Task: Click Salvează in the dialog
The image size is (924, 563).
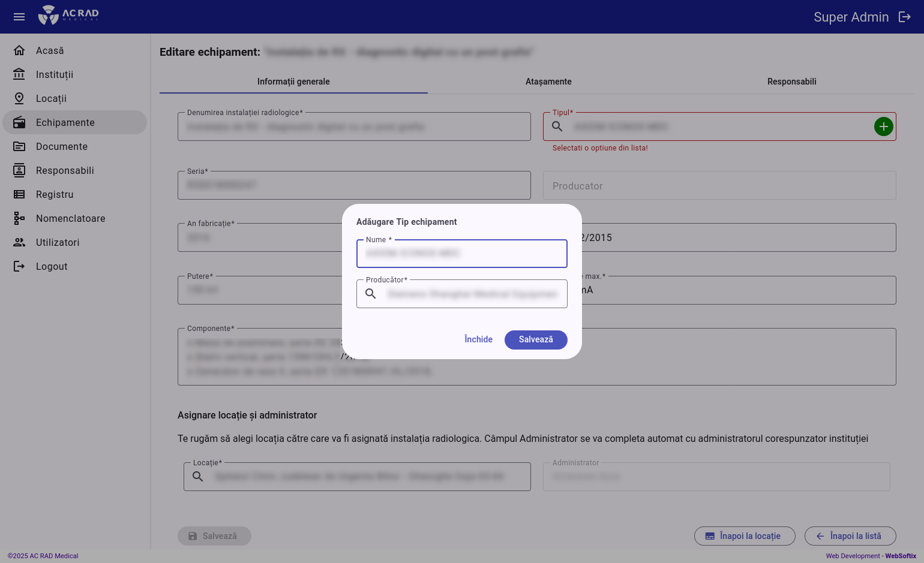Action: [536, 340]
